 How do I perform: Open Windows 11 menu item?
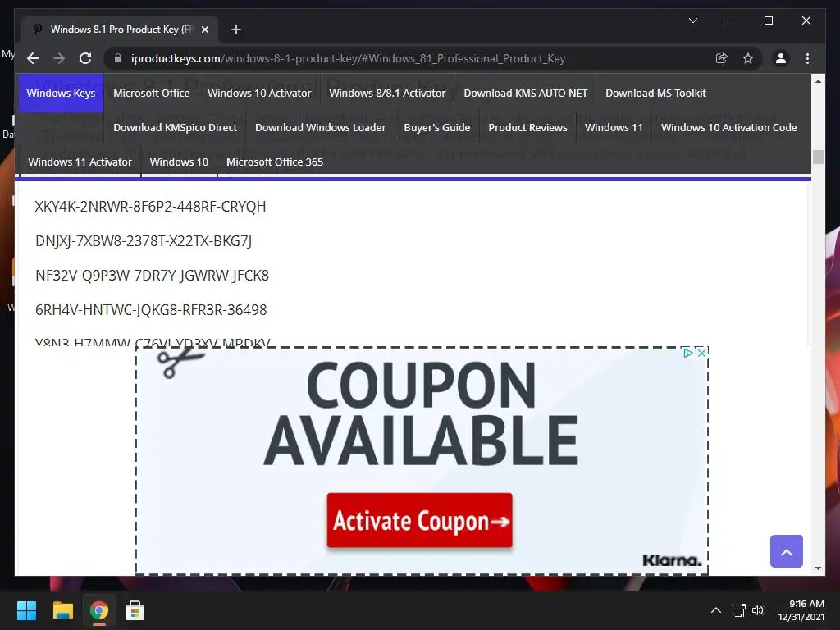point(614,127)
